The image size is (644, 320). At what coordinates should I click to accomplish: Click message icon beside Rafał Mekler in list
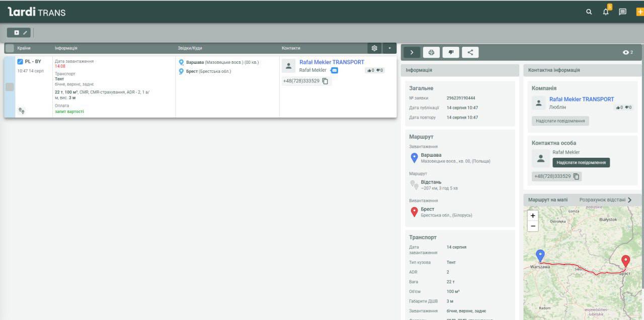(x=334, y=70)
